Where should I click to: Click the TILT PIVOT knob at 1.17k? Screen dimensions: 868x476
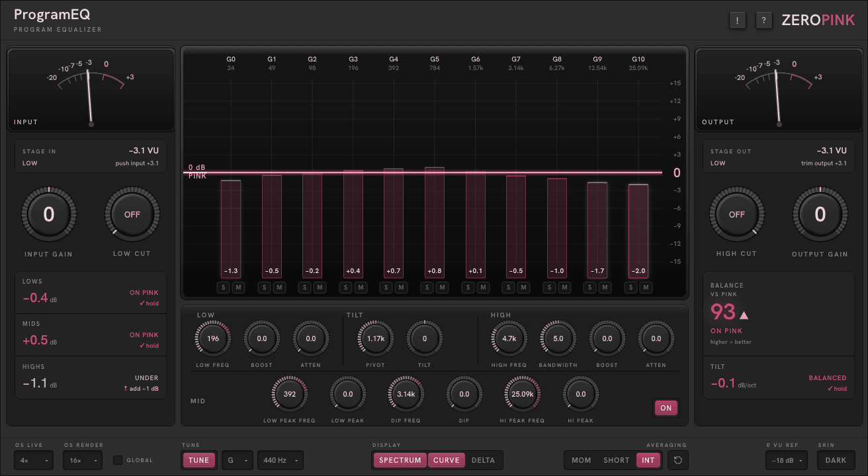click(376, 338)
